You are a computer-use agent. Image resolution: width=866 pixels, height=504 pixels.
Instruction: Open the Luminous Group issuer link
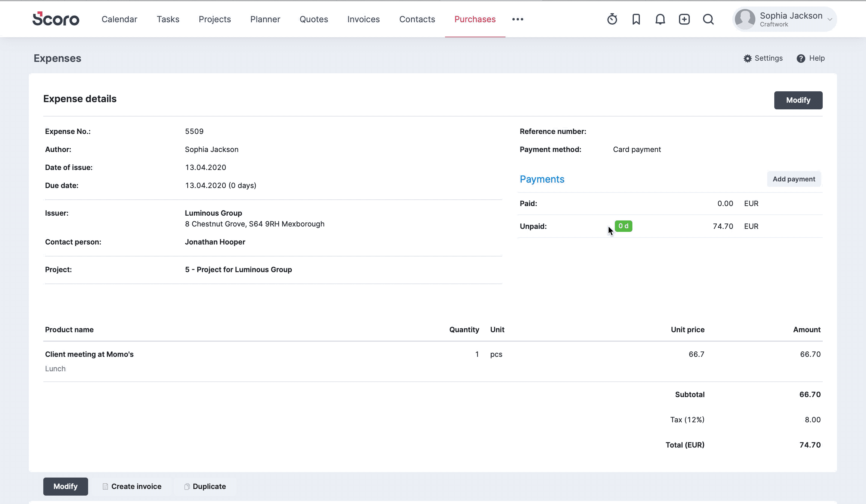(213, 213)
